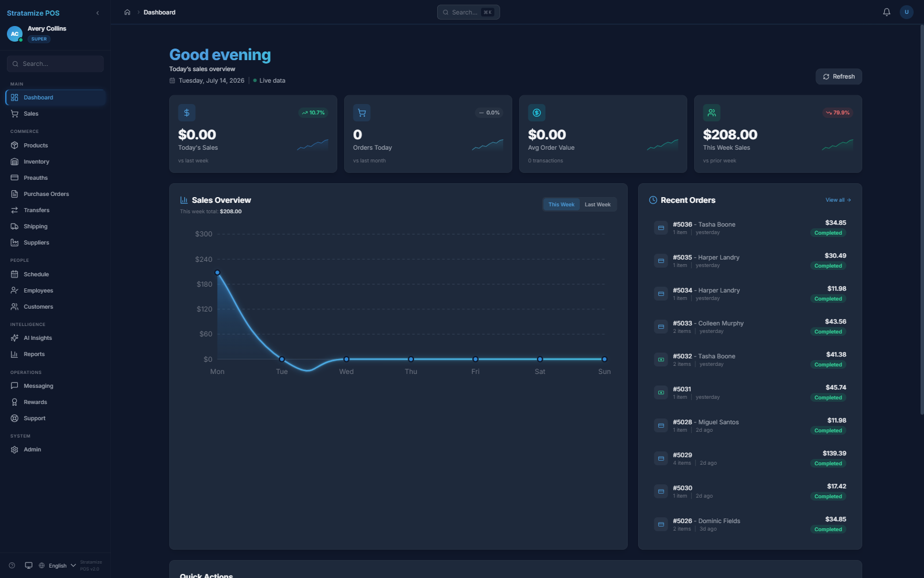Click the people icon on This Week Sales card
The width and height of the screenshot is (924, 578).
point(711,113)
